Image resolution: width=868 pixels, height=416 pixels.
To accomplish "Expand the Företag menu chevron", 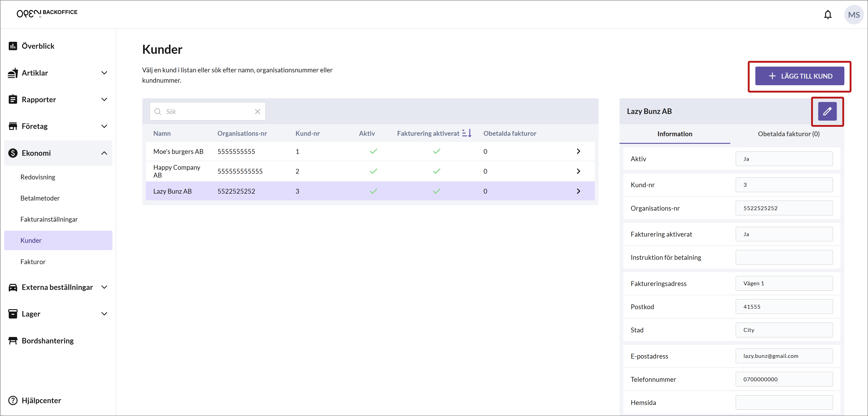I will tap(104, 126).
